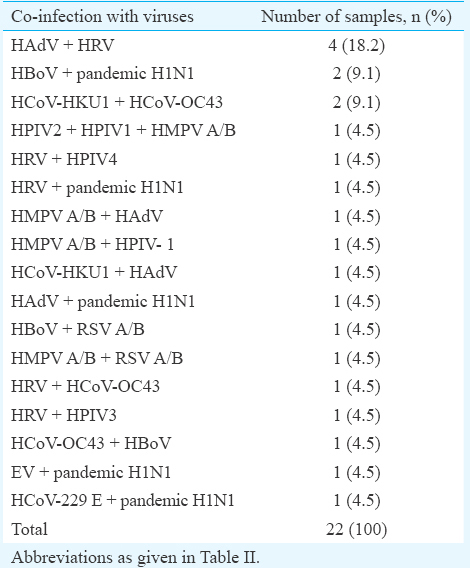This screenshot has width=470, height=568.
Task: Click the 'Abbreviations as given in Table II.' footnote
Action: coord(135,557)
